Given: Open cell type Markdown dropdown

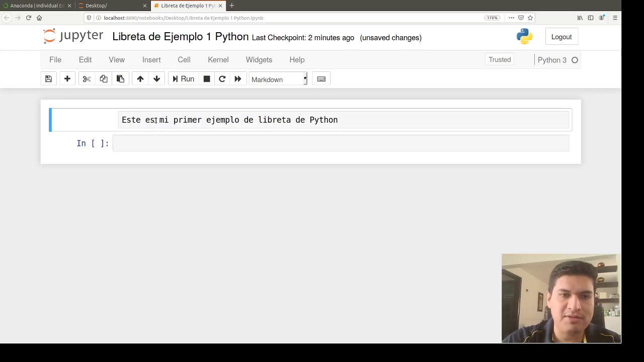Looking at the screenshot, I should pos(278,79).
